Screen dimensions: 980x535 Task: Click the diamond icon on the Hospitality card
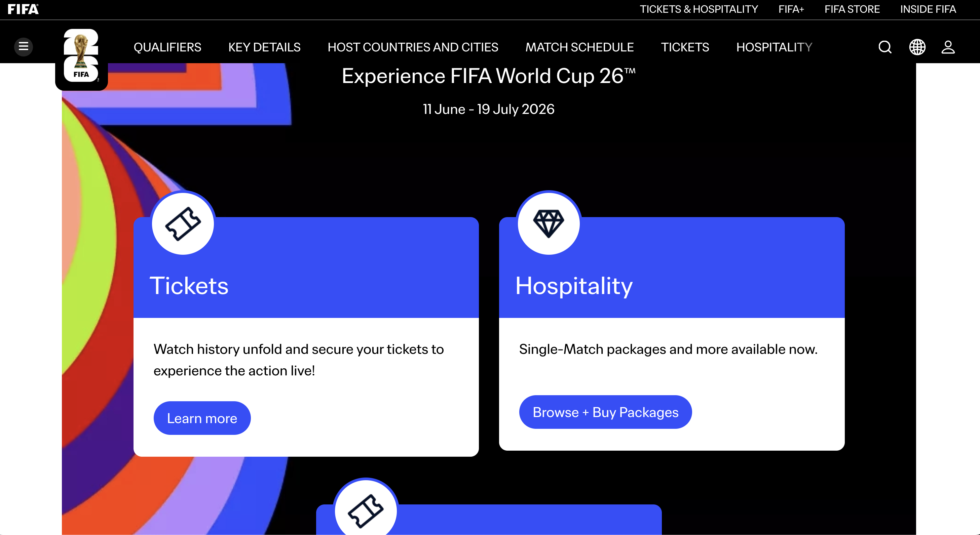pyautogui.click(x=548, y=223)
